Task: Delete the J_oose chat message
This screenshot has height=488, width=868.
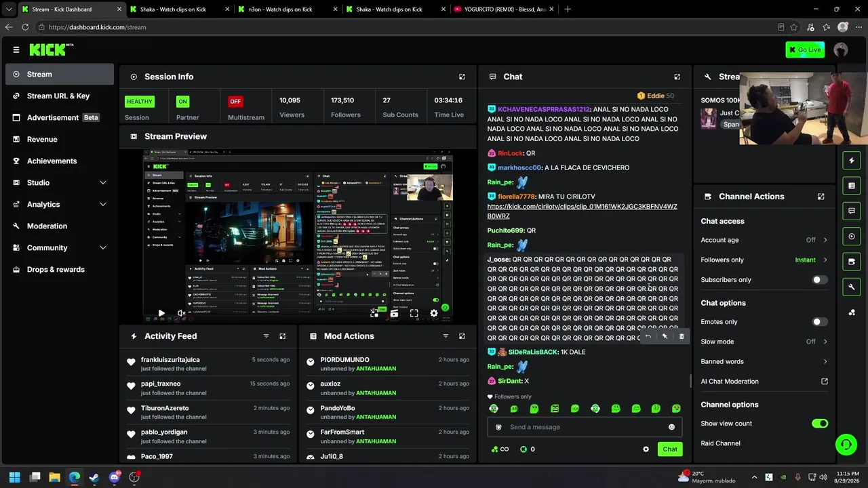Action: [x=682, y=336]
